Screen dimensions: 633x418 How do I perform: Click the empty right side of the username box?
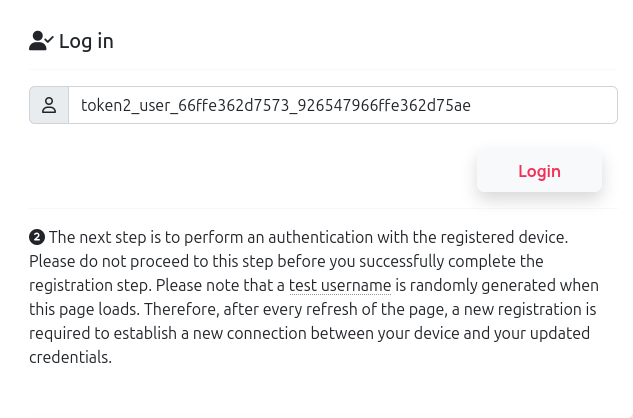coord(545,105)
